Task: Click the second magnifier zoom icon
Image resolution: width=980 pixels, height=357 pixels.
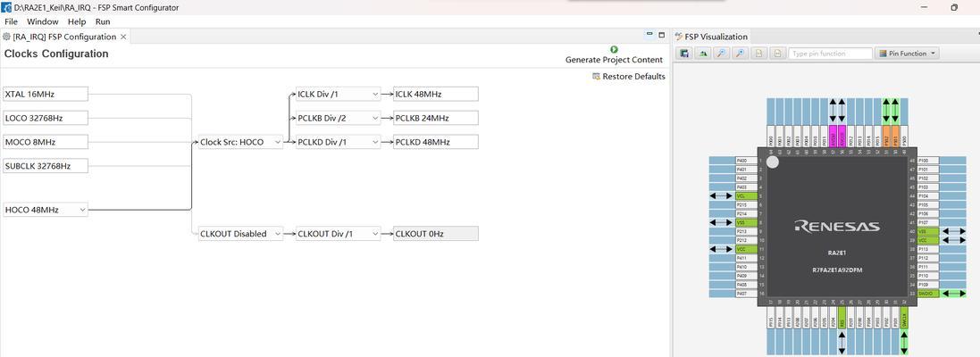Action: coord(740,54)
